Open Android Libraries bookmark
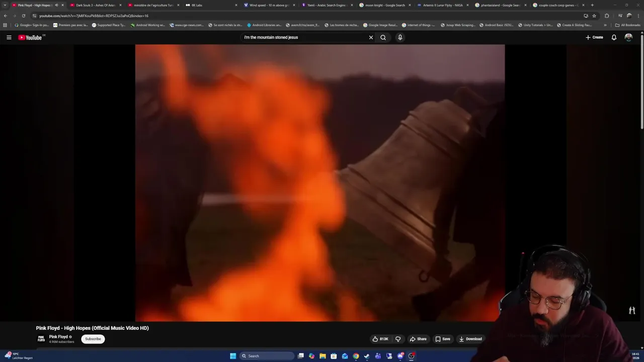644x362 pixels. (x=264, y=25)
